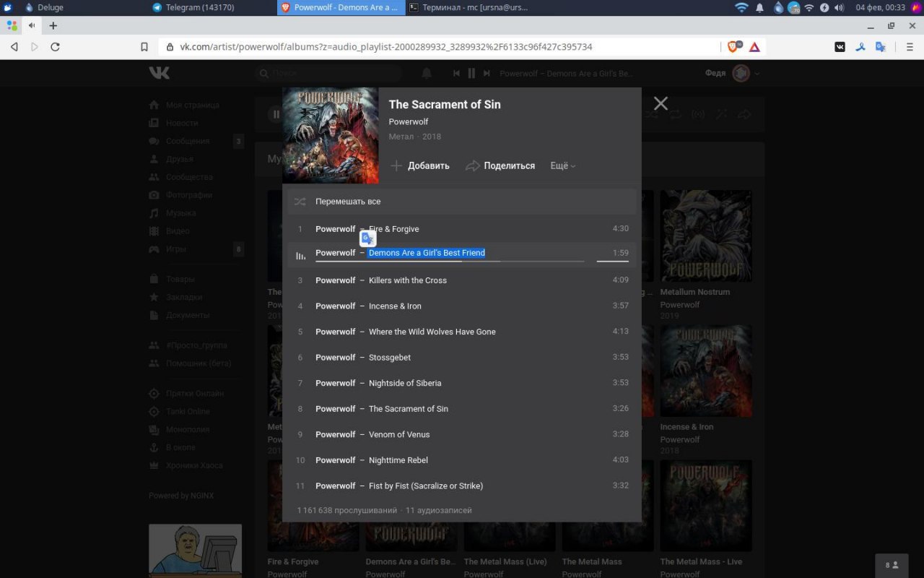The width and height of the screenshot is (924, 578).
Task: Click the tray notification bell
Action: (759, 7)
